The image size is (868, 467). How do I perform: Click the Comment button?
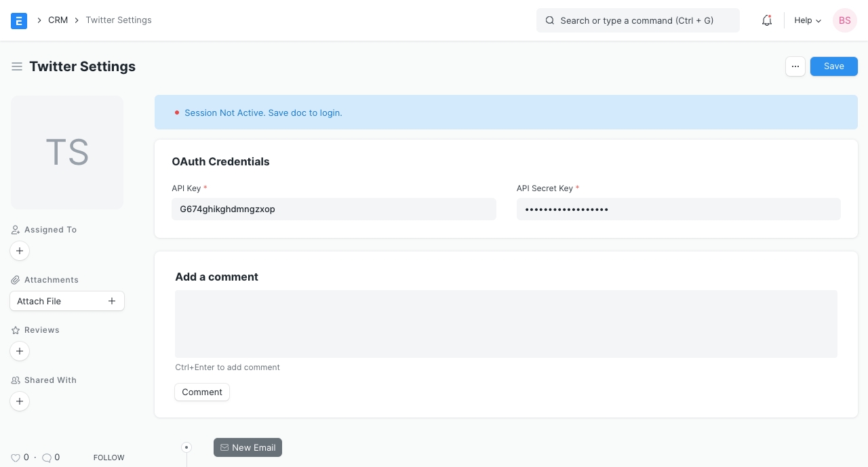(202, 392)
